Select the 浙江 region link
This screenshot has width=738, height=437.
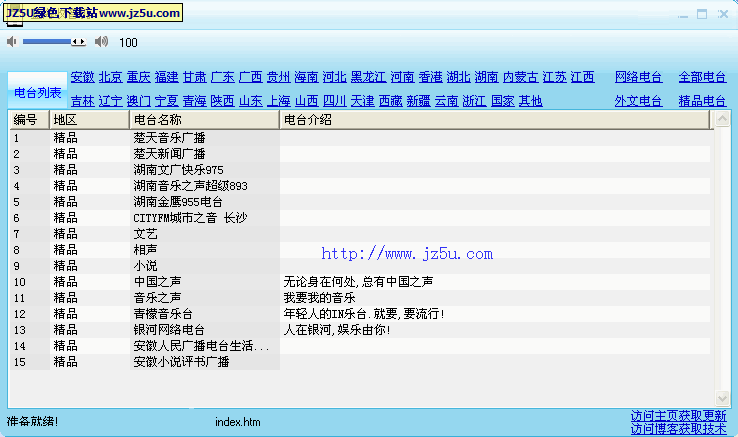[474, 101]
